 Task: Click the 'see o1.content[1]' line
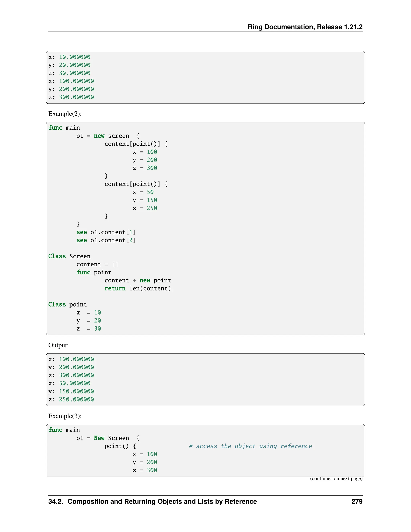pos(106,232)
